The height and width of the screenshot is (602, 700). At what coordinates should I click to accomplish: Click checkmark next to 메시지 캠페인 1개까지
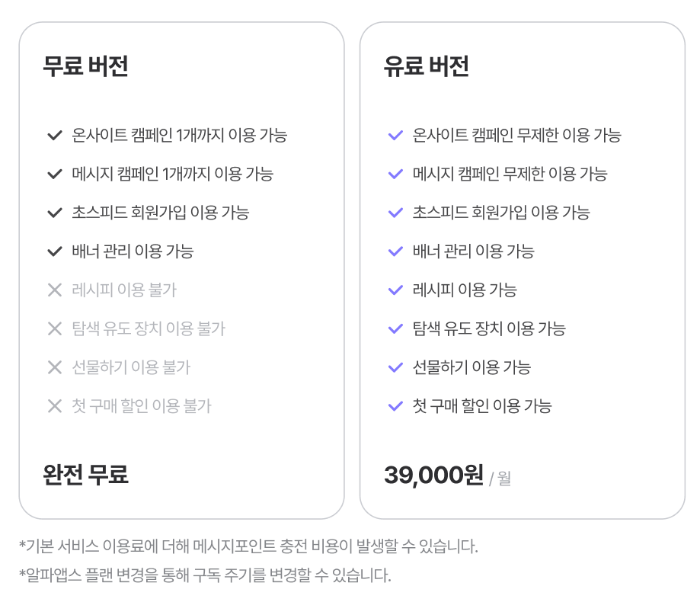(x=55, y=175)
